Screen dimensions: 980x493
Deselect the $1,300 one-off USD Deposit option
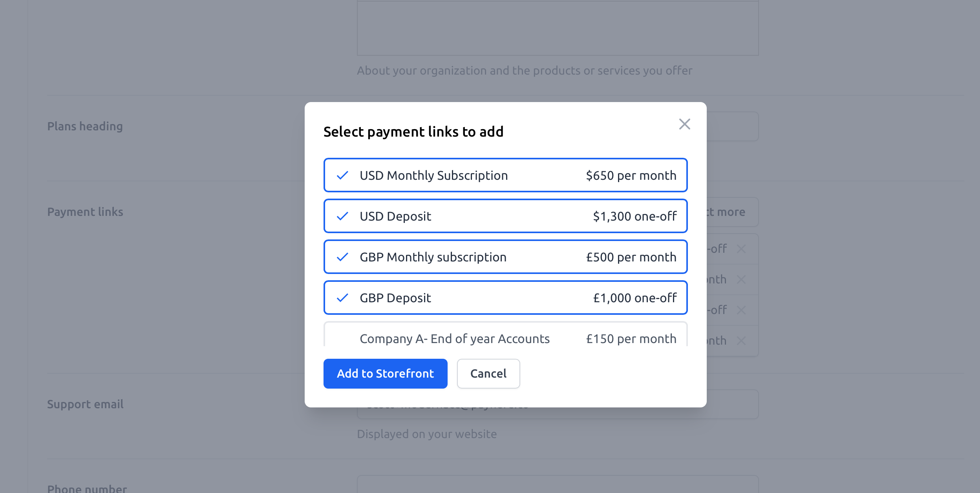[x=505, y=216]
